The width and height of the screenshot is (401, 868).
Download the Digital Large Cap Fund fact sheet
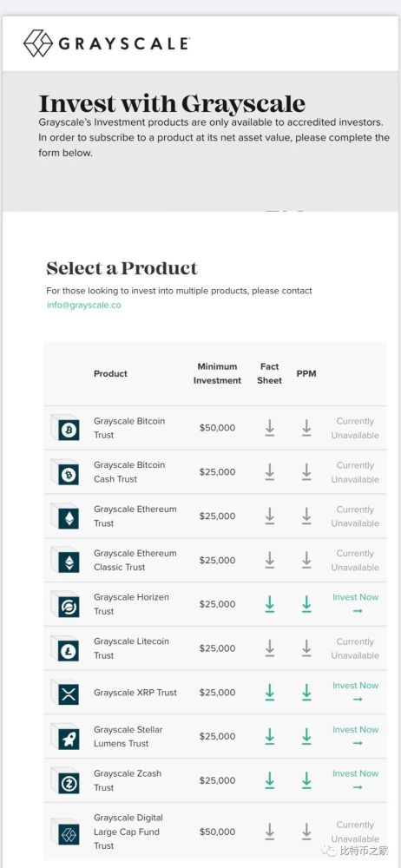click(x=270, y=831)
